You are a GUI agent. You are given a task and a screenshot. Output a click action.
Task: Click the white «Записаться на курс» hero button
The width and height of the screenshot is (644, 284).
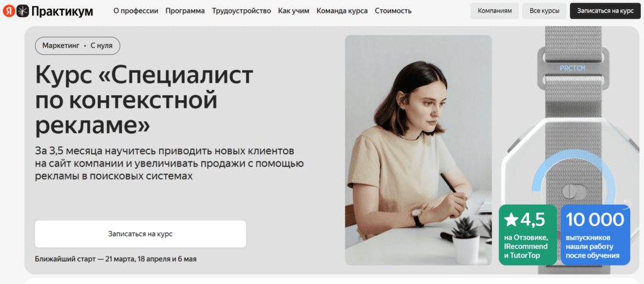(x=140, y=234)
